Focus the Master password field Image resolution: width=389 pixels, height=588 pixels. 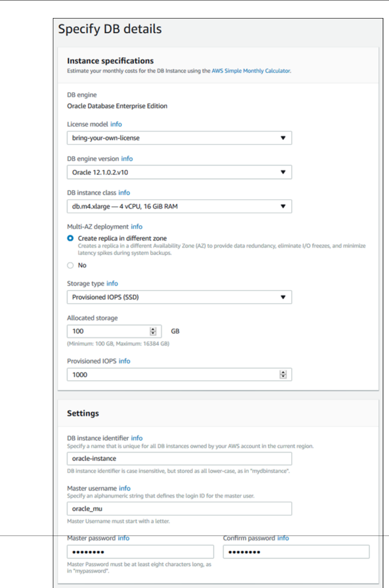click(x=140, y=552)
